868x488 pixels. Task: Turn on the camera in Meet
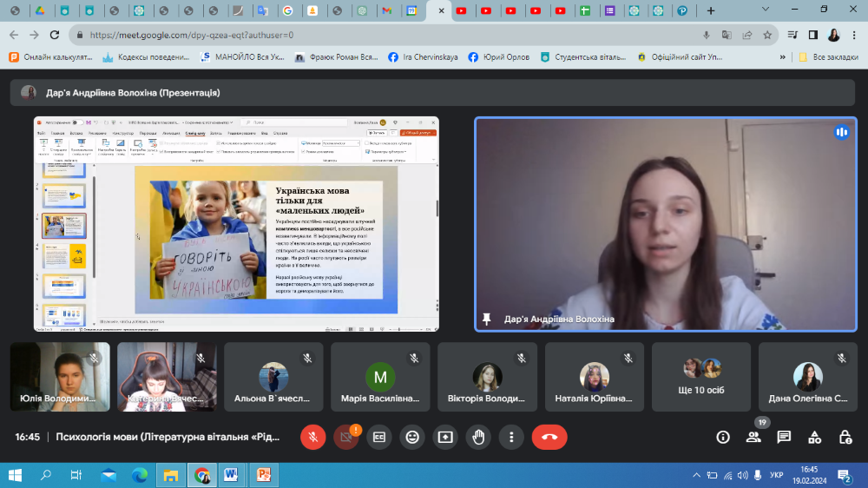pyautogui.click(x=346, y=437)
